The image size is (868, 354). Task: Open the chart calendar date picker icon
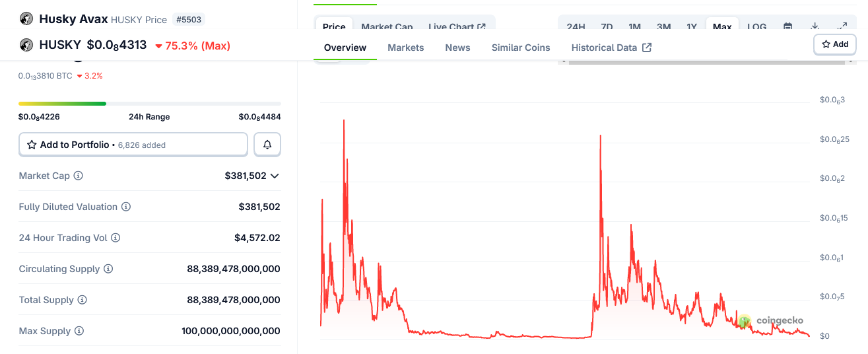(787, 27)
